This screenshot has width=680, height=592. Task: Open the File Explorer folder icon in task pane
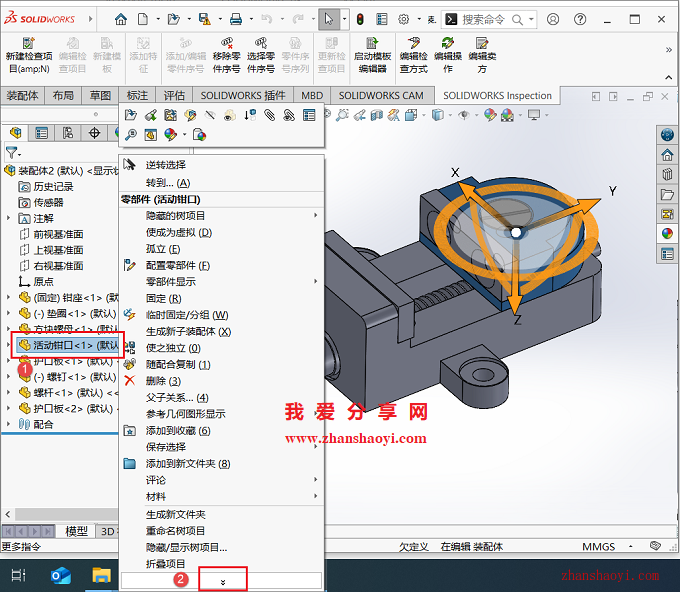pos(667,194)
